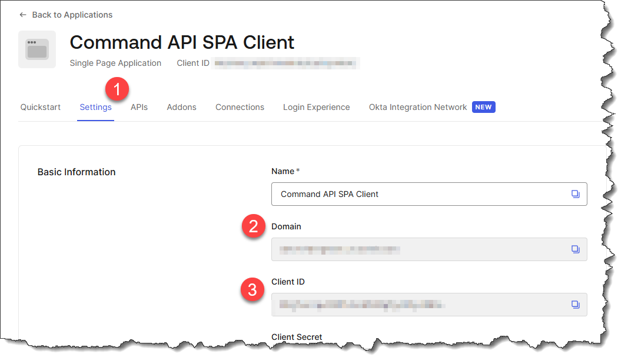Open the Addons tab
Screen dimensions: 628x364
(181, 107)
